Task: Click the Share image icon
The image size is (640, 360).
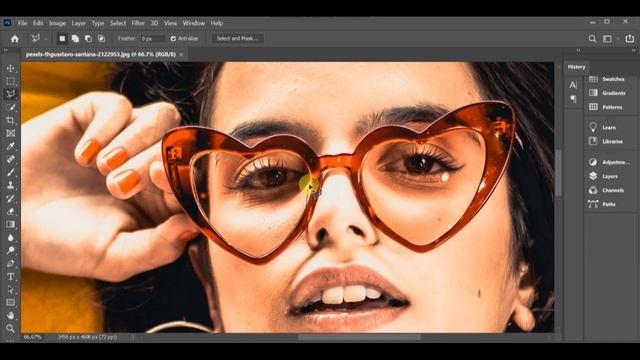Action: [630, 38]
